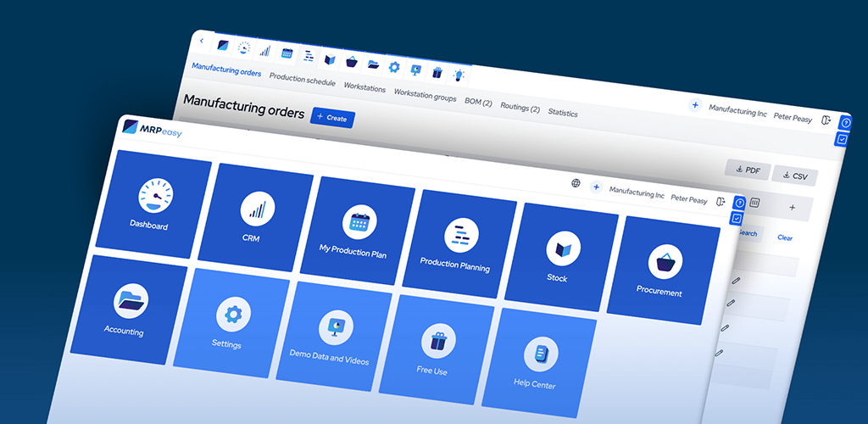Open the Stock box icon in rear toolbar
The width and height of the screenshot is (868, 424).
[330, 59]
